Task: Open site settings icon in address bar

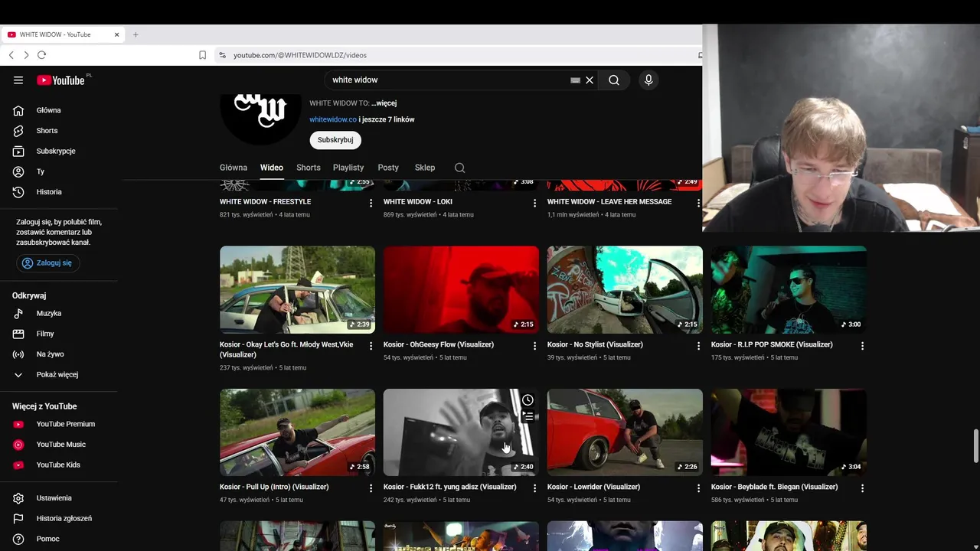Action: tap(222, 55)
